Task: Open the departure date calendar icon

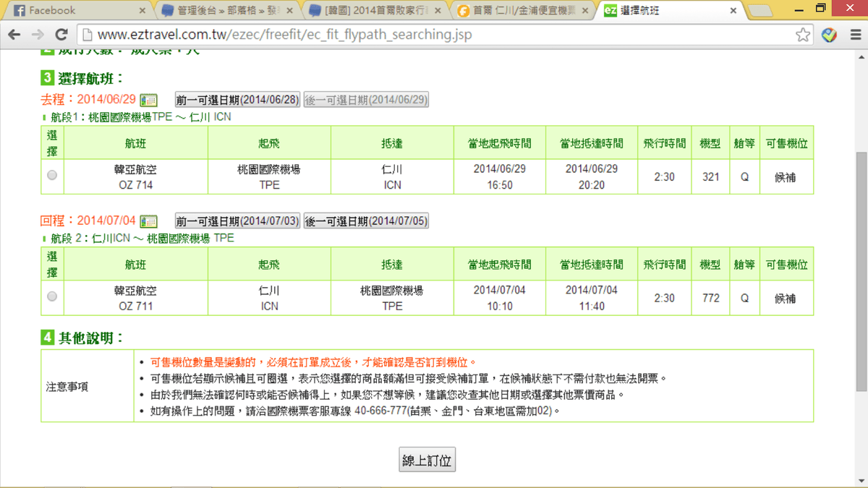Action: tap(148, 100)
